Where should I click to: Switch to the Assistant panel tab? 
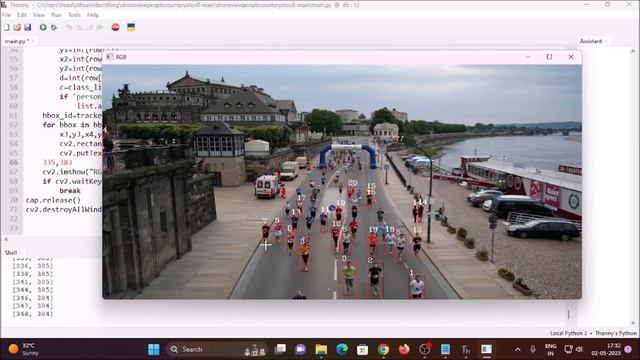point(591,41)
